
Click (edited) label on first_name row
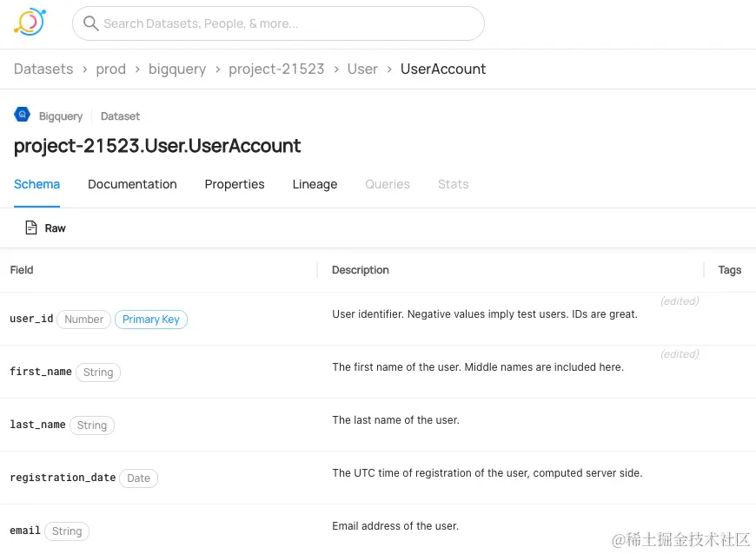click(680, 354)
